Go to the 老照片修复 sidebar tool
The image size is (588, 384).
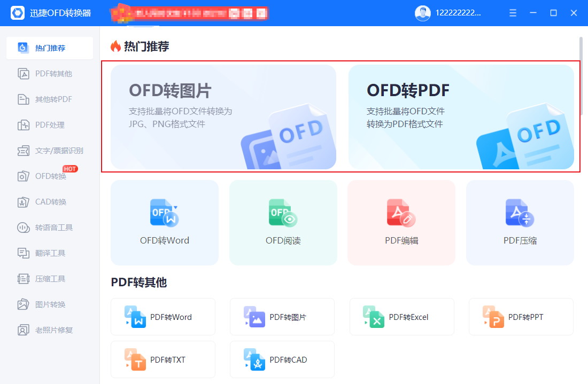pyautogui.click(x=49, y=330)
